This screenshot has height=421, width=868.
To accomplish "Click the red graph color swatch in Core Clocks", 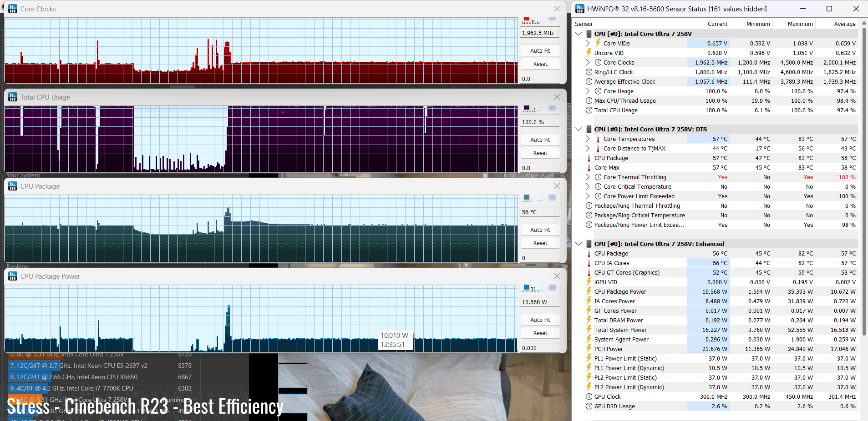I will point(527,19).
